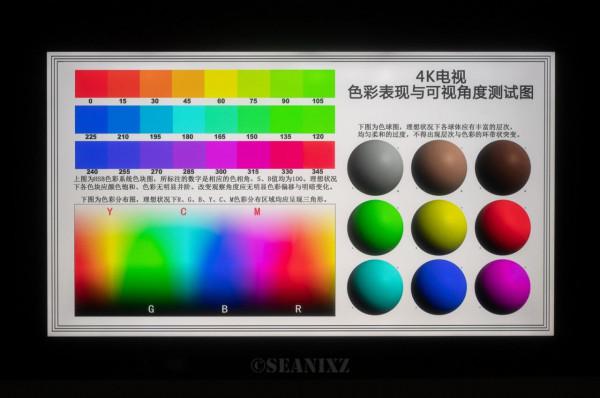The width and height of the screenshot is (600, 398).
Task: Select the red-orange block labeled 15
Action: (x=124, y=84)
